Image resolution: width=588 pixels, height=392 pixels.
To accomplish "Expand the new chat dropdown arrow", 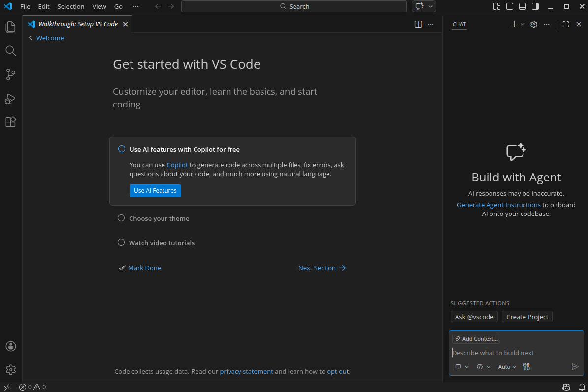I will (523, 24).
